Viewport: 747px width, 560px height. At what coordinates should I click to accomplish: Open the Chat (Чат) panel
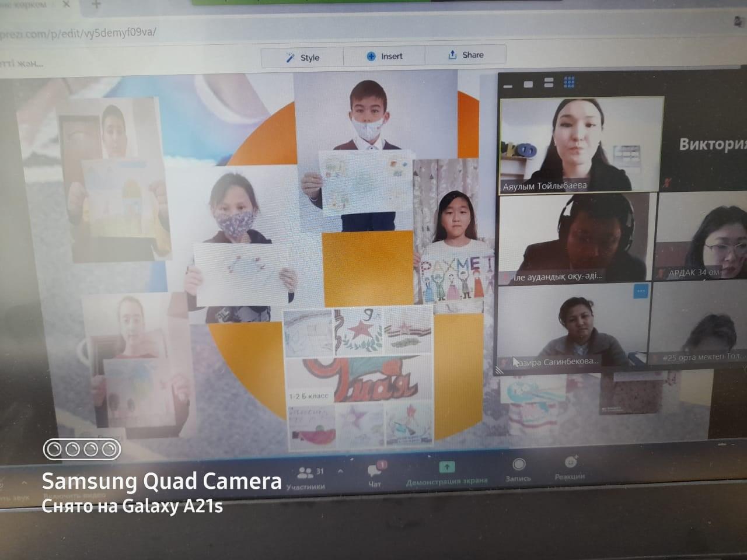tap(375, 475)
